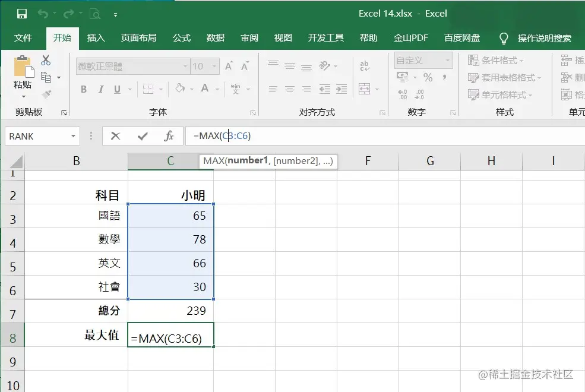Align text to middle vertically

pos(290,66)
